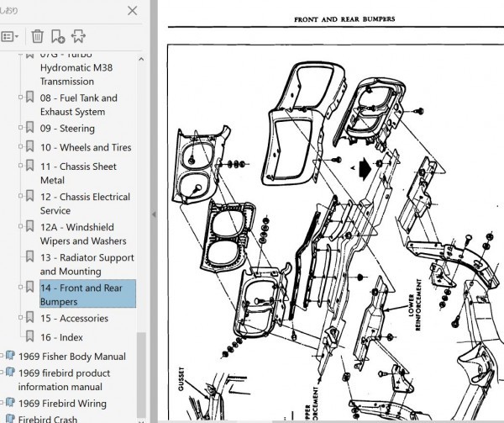Expand the 08 - Fuel Tank bookmark node
Screen dimensions: 504x423
point(20,97)
